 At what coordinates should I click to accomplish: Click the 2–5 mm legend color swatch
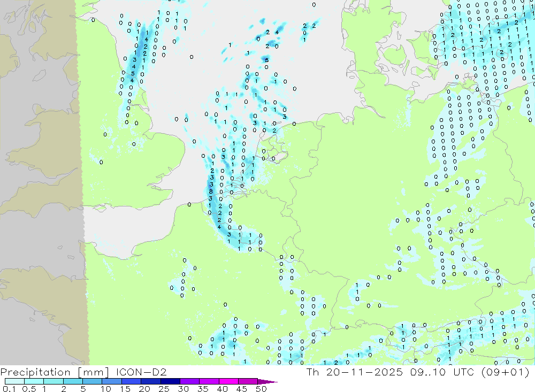pos(73,381)
